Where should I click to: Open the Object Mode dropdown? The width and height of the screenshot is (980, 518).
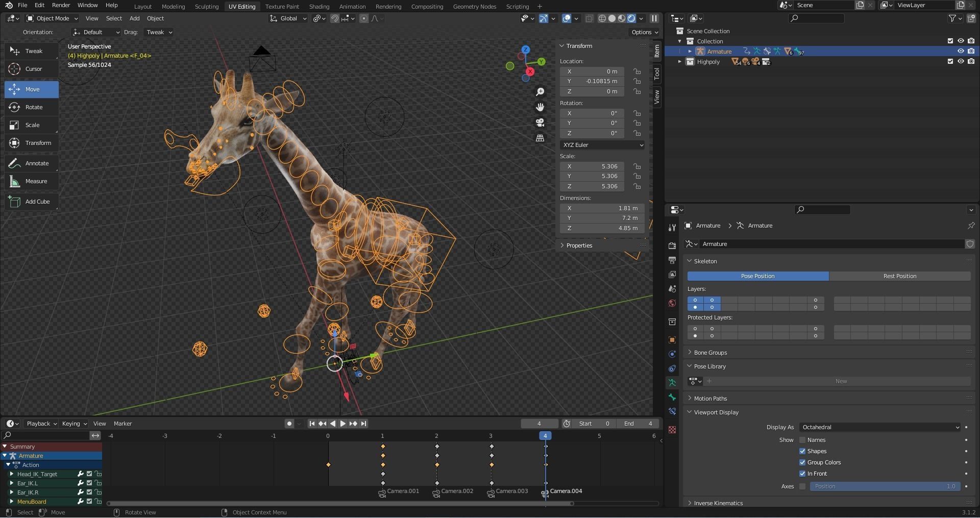pyautogui.click(x=52, y=18)
